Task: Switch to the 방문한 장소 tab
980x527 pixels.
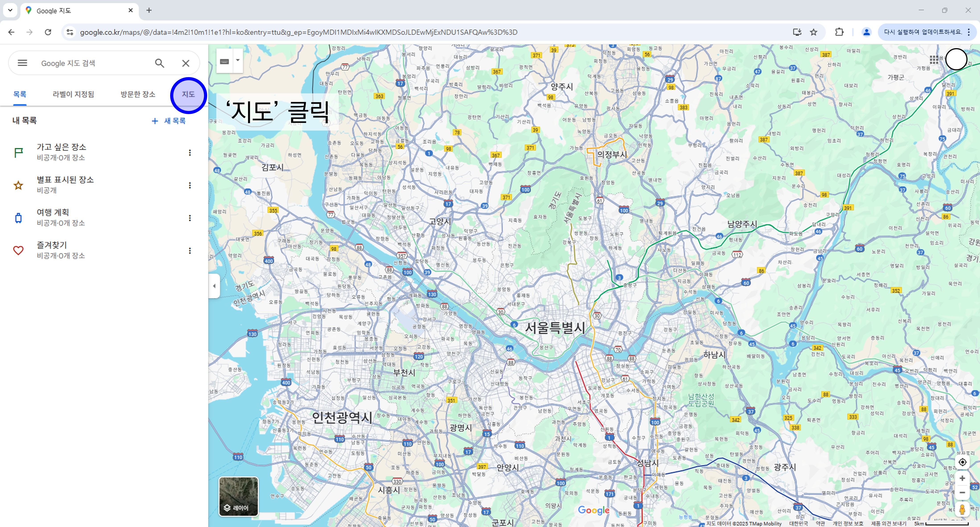Action: (138, 94)
